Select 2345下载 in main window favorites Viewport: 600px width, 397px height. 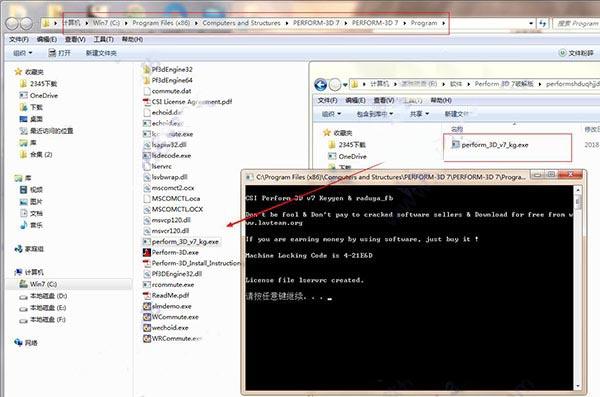click(39, 83)
